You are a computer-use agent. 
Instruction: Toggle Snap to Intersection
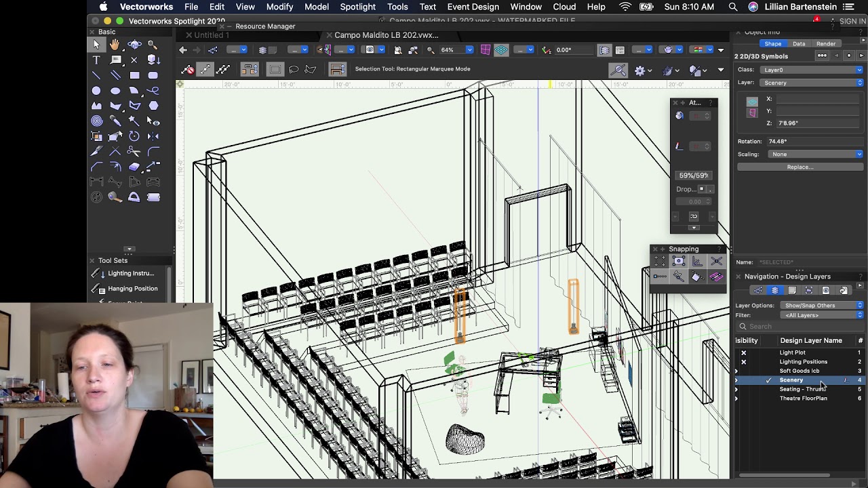click(x=716, y=261)
